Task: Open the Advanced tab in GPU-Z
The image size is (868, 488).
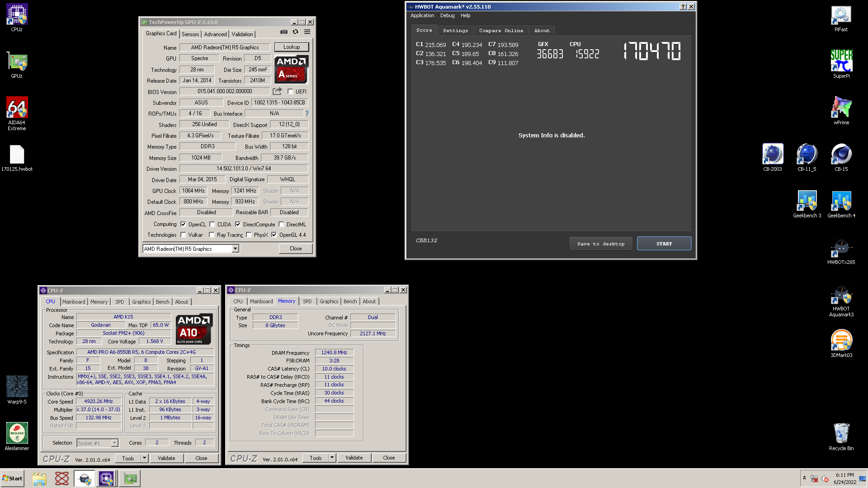Action: tap(215, 34)
